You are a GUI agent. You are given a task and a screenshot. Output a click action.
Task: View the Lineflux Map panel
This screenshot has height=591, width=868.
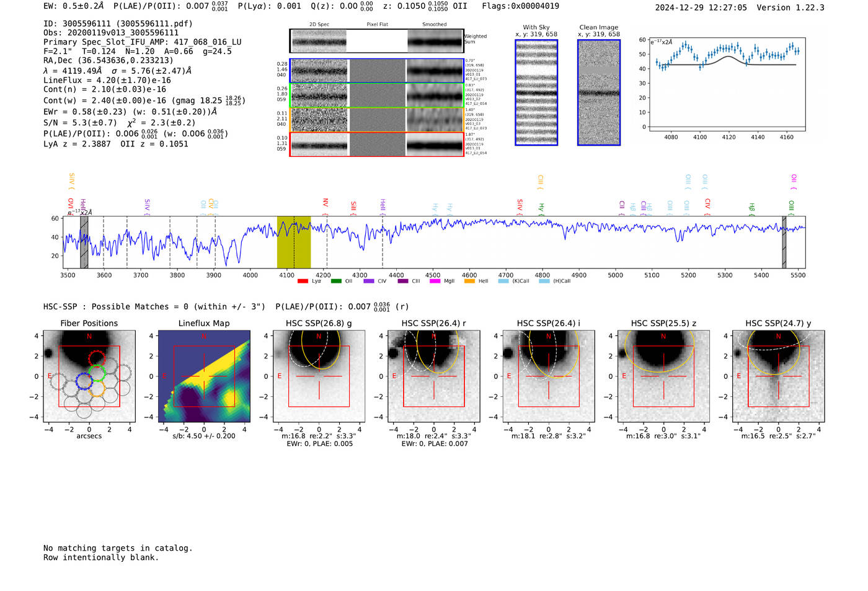click(204, 376)
